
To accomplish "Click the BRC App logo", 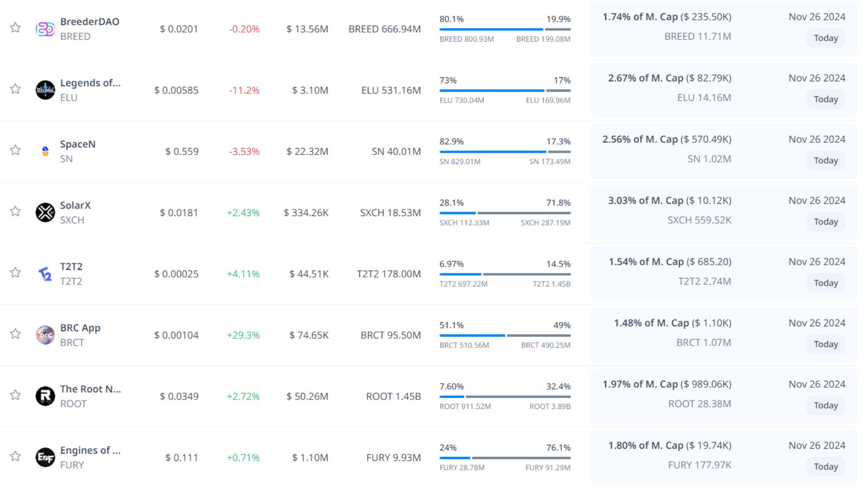I will (45, 335).
